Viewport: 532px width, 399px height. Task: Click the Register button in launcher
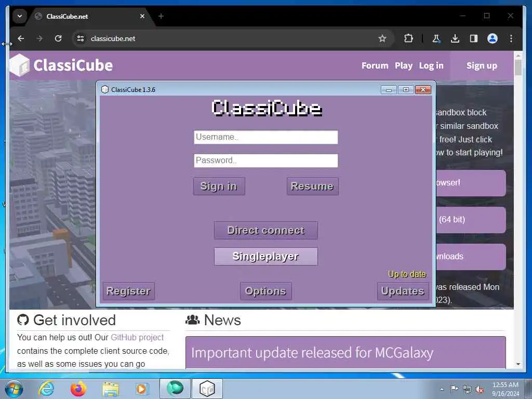(x=129, y=291)
